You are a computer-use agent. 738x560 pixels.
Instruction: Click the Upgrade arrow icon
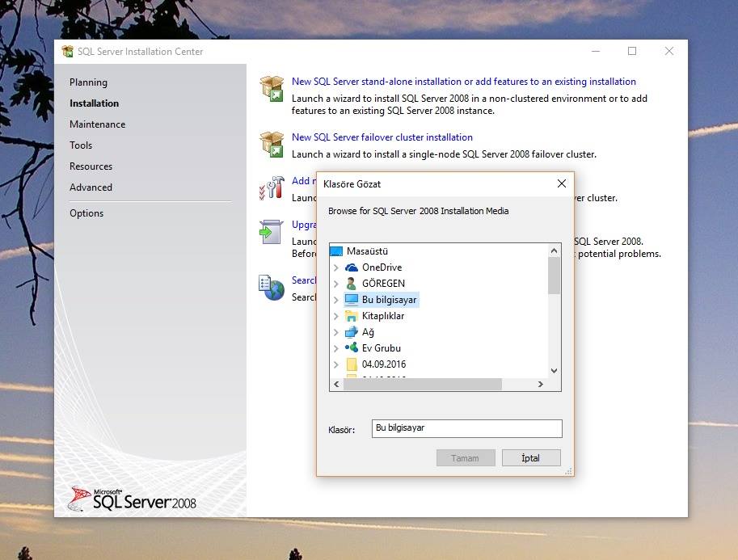click(272, 232)
